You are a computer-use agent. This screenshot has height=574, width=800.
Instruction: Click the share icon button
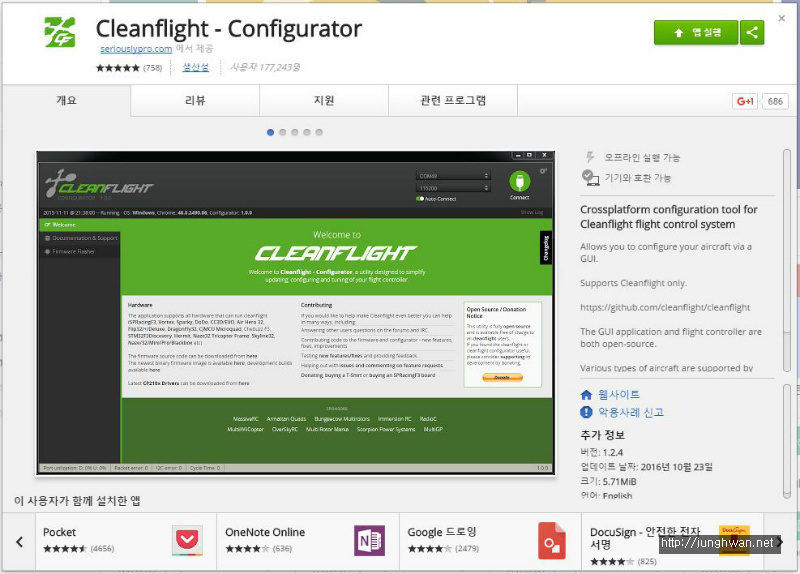point(752,33)
